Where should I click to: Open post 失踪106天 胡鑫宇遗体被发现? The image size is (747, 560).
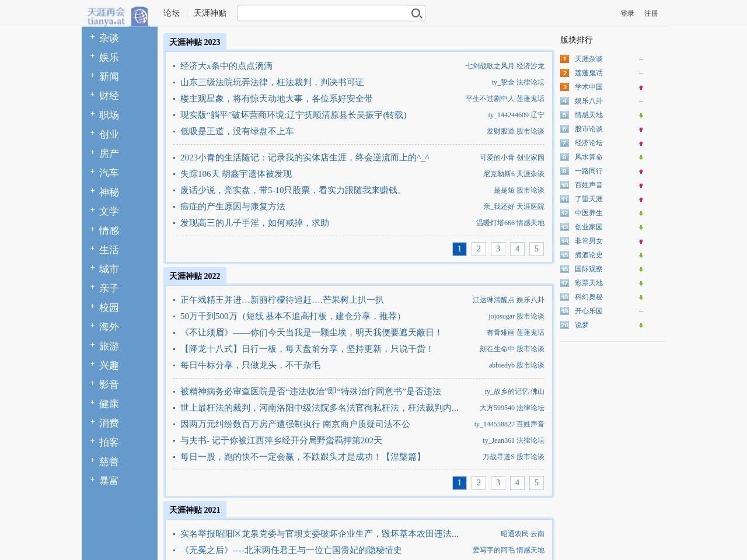point(236,174)
